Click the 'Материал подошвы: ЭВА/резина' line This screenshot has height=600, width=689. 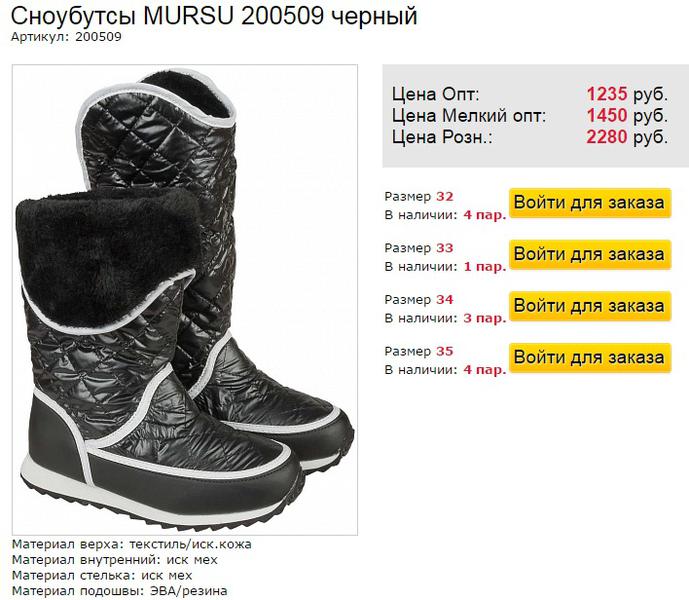coord(120,590)
